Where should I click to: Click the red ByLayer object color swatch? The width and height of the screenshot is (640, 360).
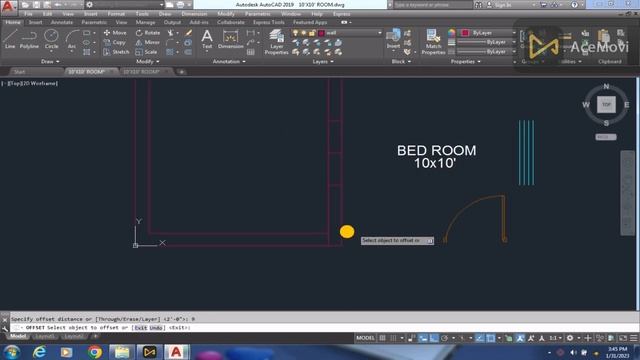pos(465,33)
